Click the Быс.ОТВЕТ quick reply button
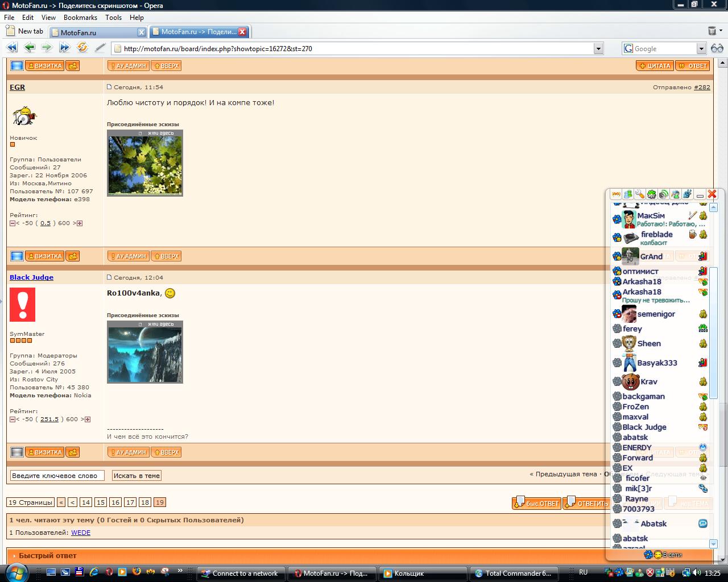 (536, 503)
